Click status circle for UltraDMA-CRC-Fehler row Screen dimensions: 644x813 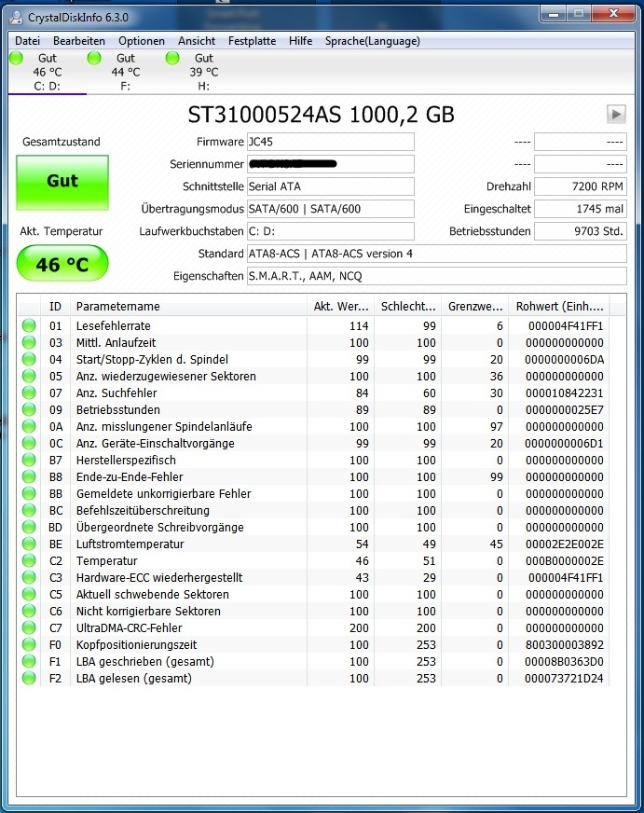(29, 627)
